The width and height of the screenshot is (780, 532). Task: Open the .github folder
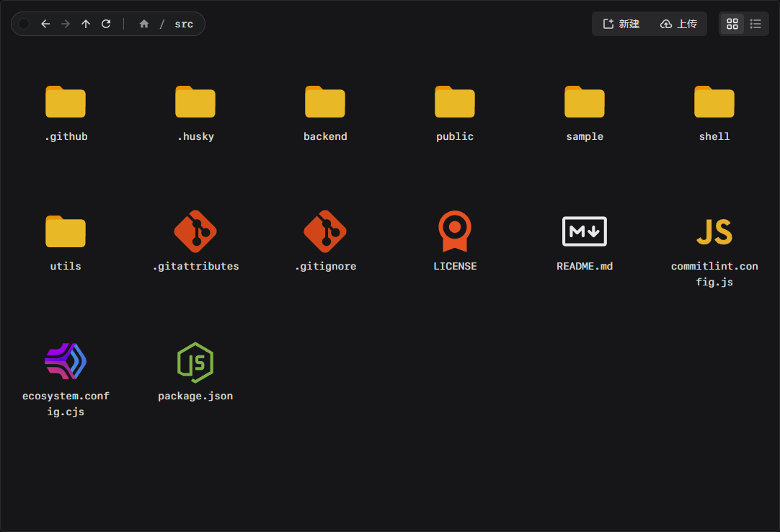(66, 102)
